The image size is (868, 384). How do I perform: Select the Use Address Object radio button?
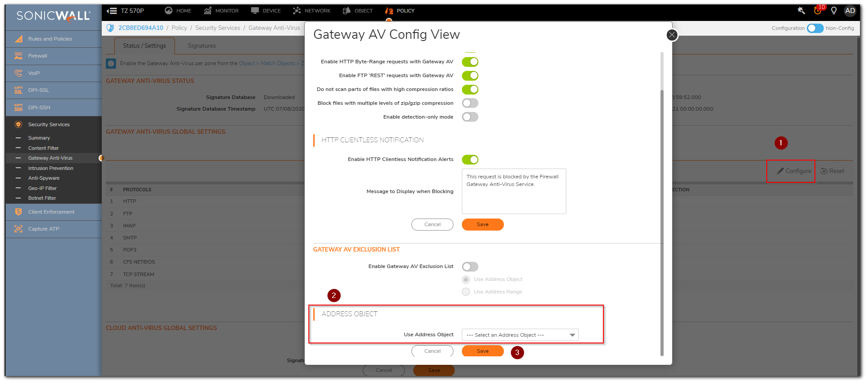(x=466, y=280)
